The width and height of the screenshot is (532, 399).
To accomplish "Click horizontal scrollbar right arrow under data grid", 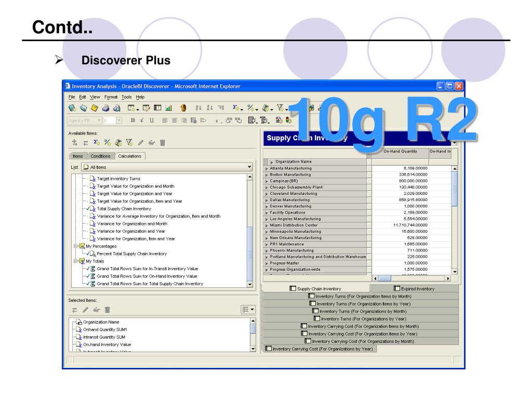I will tap(448, 278).
